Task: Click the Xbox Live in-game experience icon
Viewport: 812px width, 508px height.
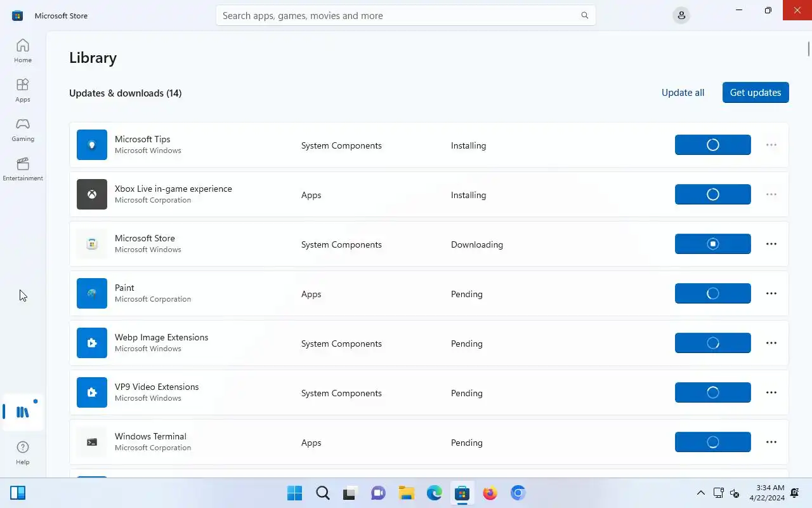Action: pos(92,194)
